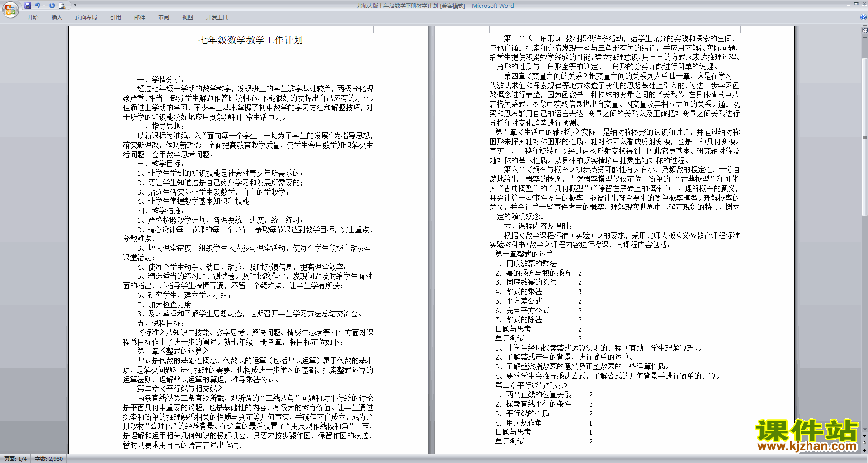The image size is (868, 463).
Task: Click the list item 平方差公式
Action: coord(524,301)
